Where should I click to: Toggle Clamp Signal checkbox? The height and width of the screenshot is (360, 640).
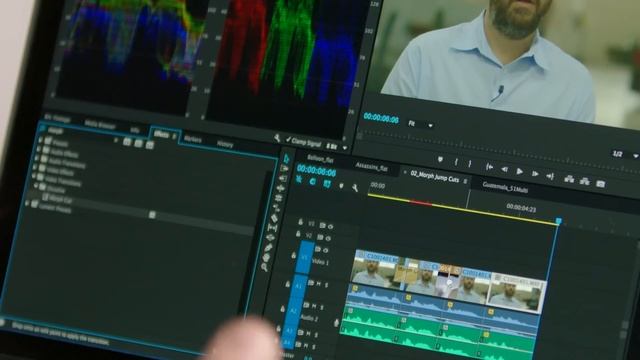[289, 140]
